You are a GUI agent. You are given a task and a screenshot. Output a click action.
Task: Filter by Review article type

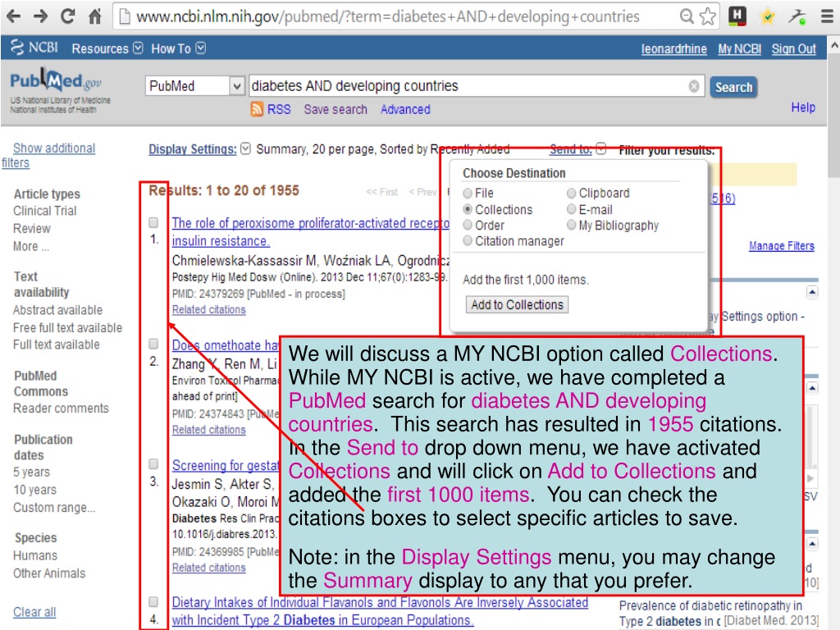pyautogui.click(x=32, y=229)
